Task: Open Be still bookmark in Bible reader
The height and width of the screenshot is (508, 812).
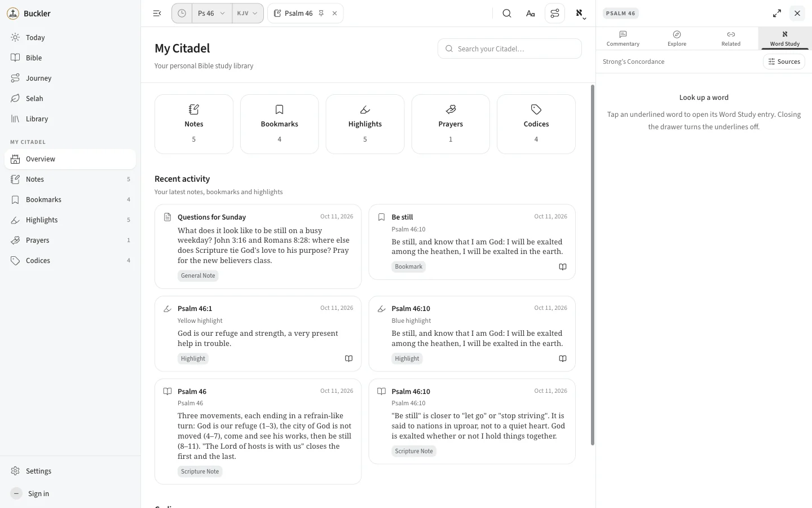Action: (562, 267)
